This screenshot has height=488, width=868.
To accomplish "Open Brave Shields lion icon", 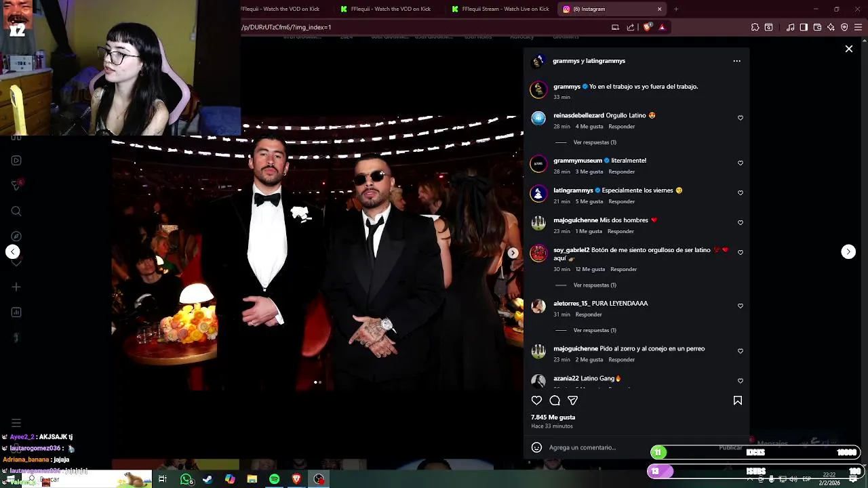I will click(x=648, y=27).
